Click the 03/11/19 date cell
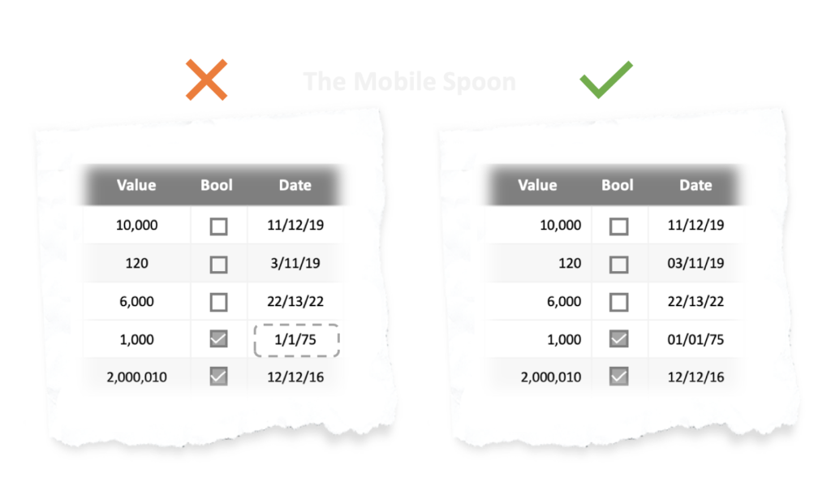831x504 pixels. point(695,264)
